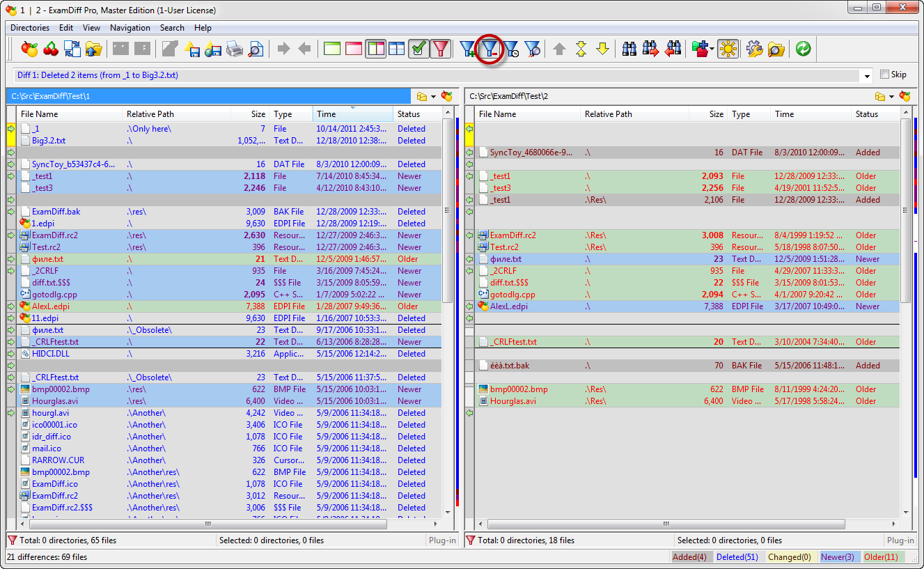Sort right pane by Size column

(x=708, y=114)
